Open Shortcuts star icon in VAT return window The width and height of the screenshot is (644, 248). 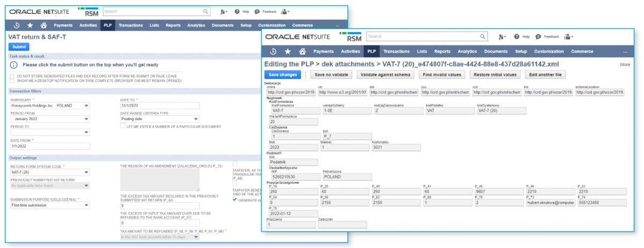click(30, 25)
